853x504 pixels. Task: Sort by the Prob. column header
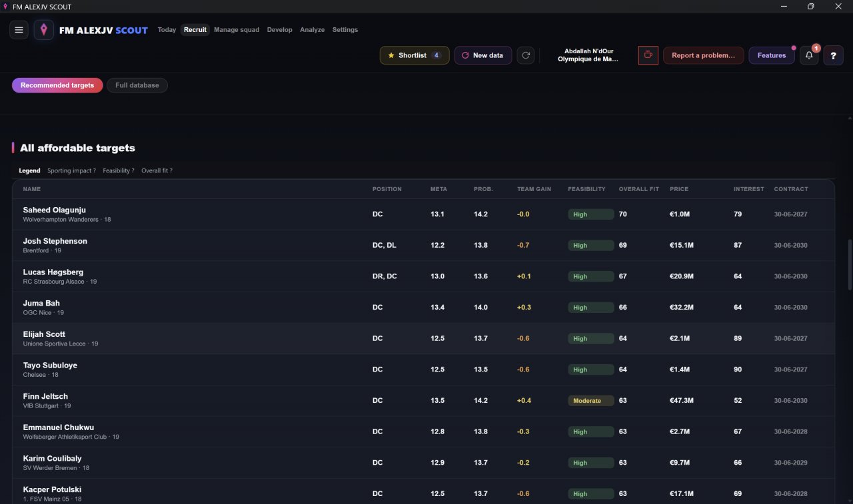point(483,189)
